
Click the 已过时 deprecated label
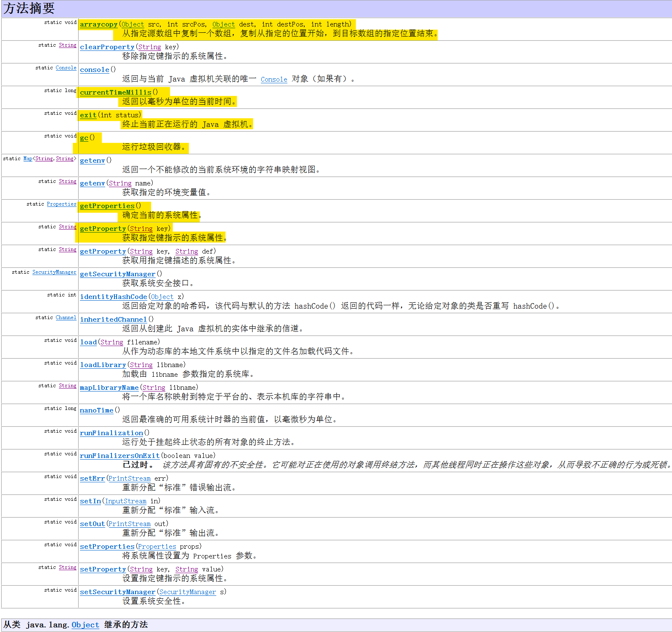[138, 465]
